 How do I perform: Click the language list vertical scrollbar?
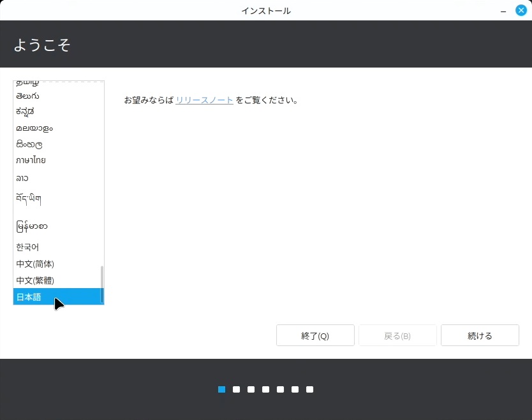[101, 284]
